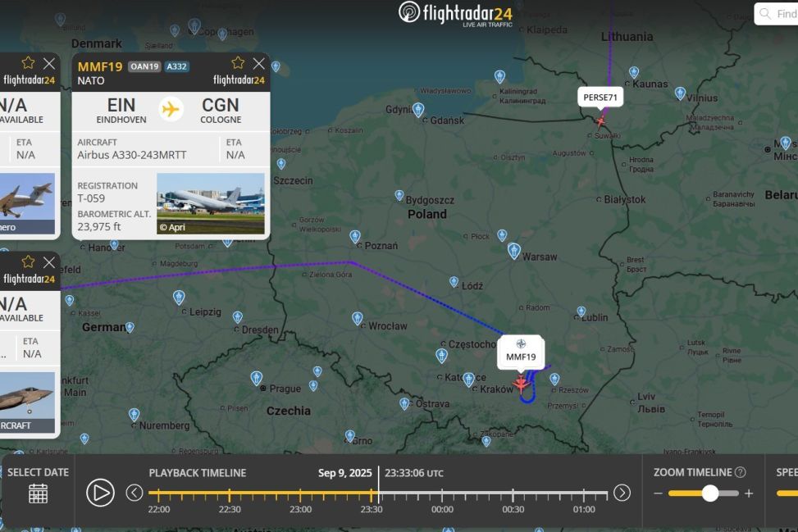Decrease timeline zoom with minus
The height and width of the screenshot is (532, 798).
point(658,493)
